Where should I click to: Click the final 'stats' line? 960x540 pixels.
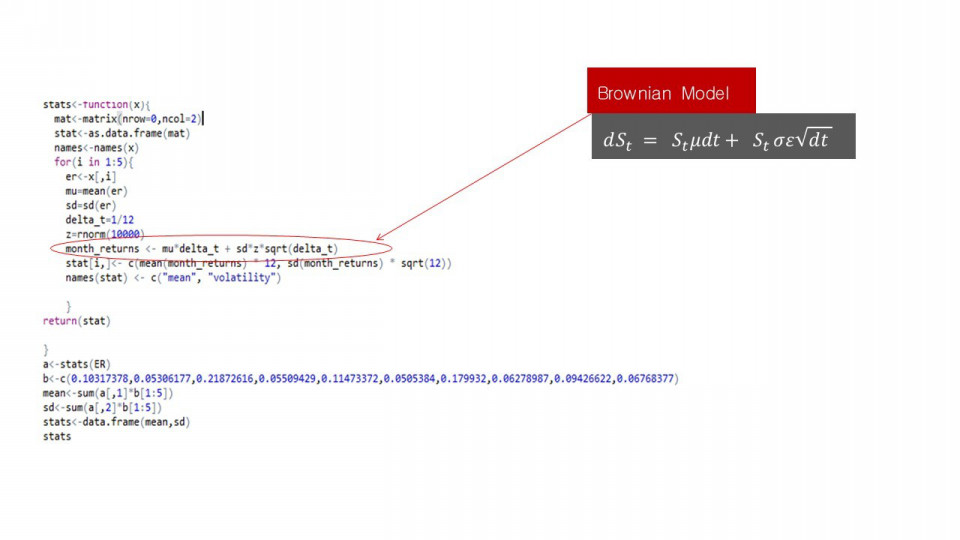(57, 437)
